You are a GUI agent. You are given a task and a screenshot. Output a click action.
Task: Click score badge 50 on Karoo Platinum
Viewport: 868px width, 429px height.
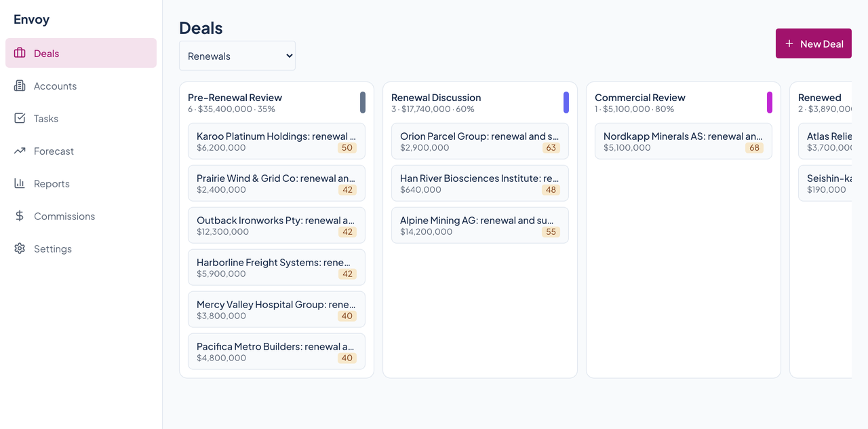(x=347, y=147)
